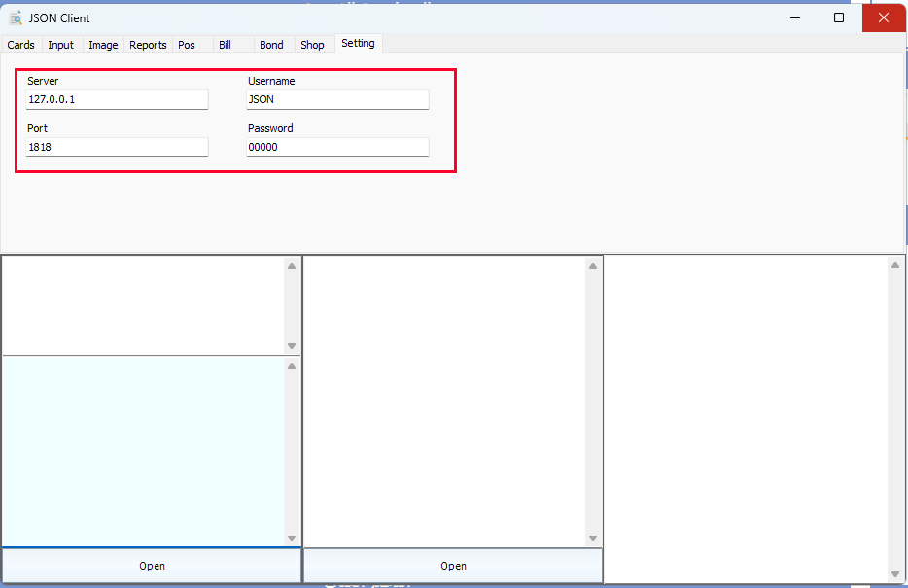908x588 pixels.
Task: Focus the Username field containing JSON
Action: click(337, 99)
